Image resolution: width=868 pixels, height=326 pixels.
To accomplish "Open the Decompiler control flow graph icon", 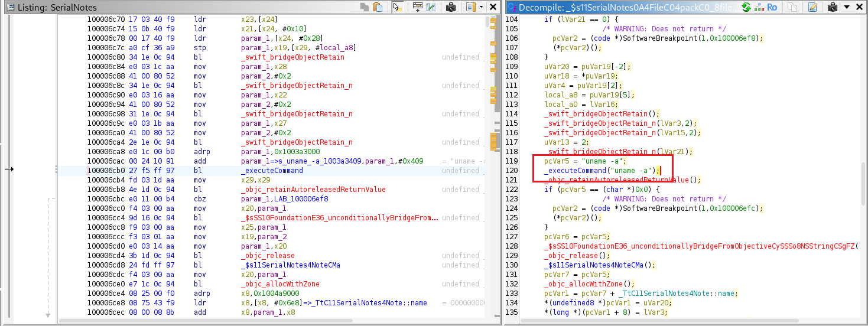I will [x=758, y=7].
